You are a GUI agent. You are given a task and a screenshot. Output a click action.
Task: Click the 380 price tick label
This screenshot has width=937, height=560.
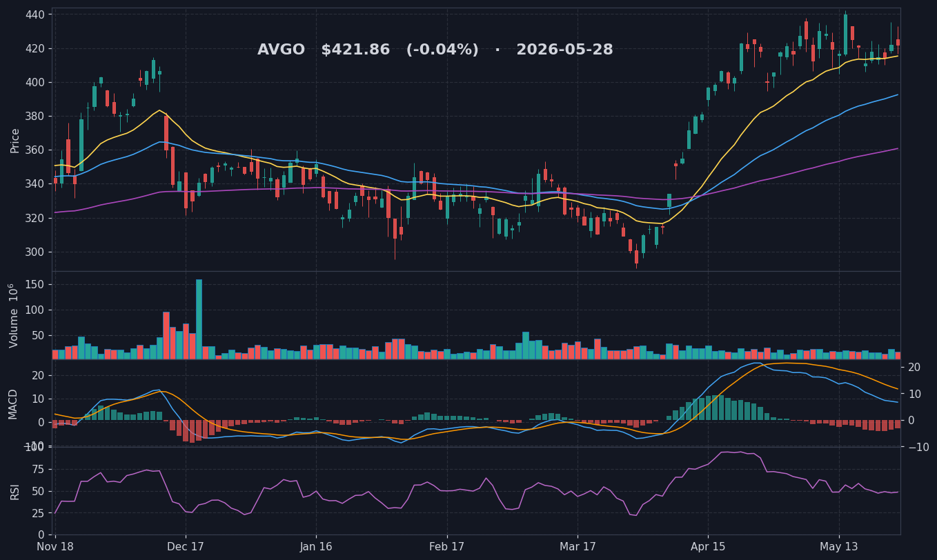(34, 116)
